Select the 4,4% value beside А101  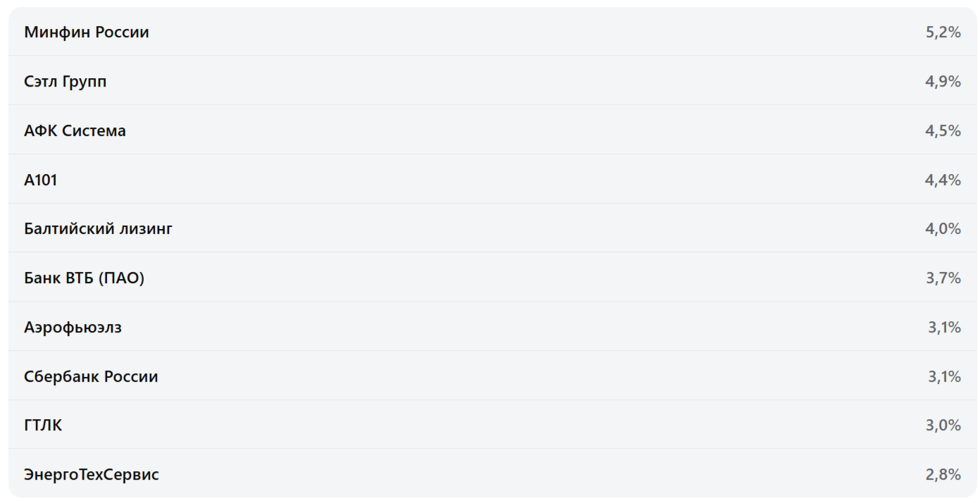point(943,180)
